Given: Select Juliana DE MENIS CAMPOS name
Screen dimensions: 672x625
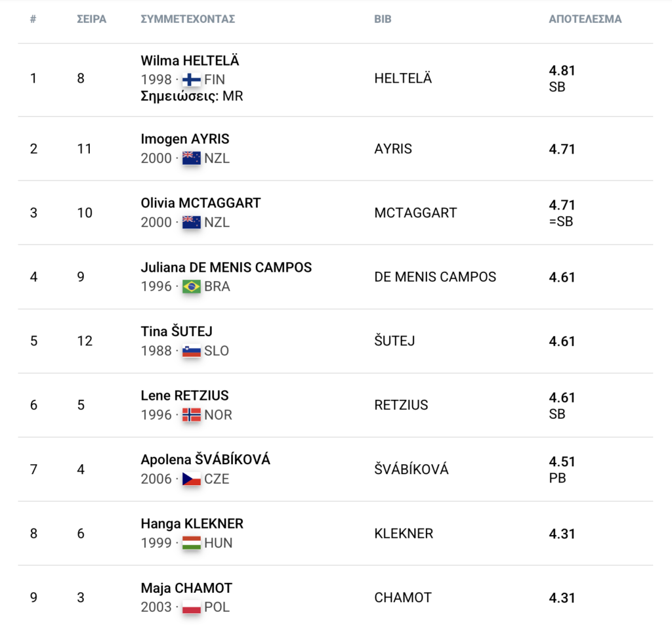Looking at the screenshot, I should pyautogui.click(x=226, y=267).
